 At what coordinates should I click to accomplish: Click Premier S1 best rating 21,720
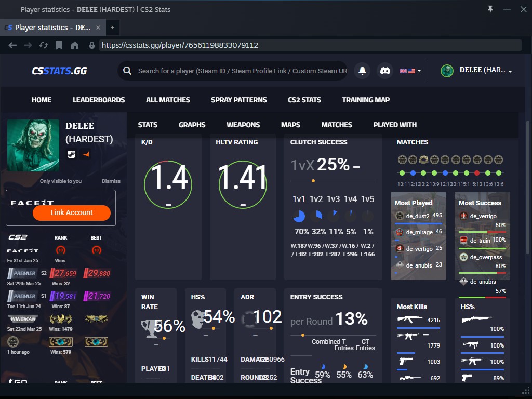[97, 296]
